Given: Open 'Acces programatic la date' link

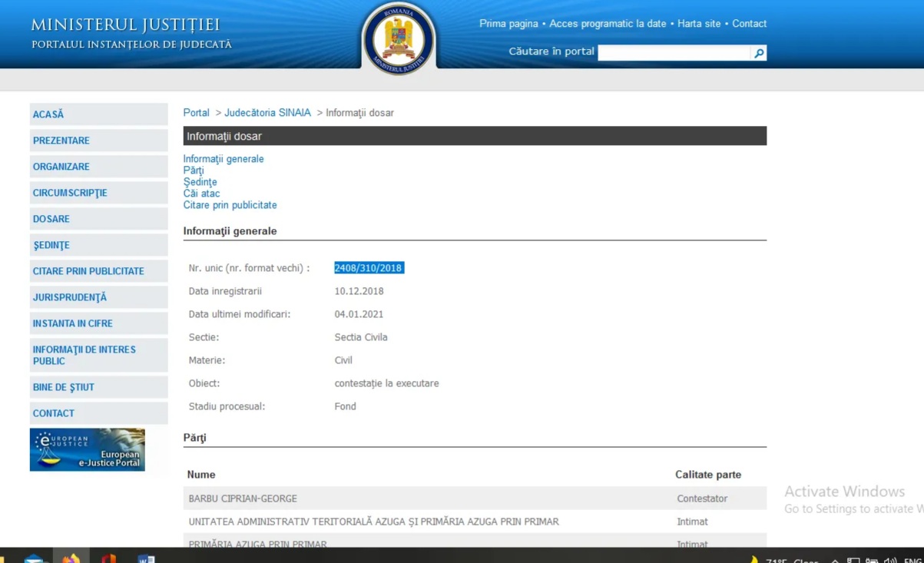Looking at the screenshot, I should click(x=608, y=24).
